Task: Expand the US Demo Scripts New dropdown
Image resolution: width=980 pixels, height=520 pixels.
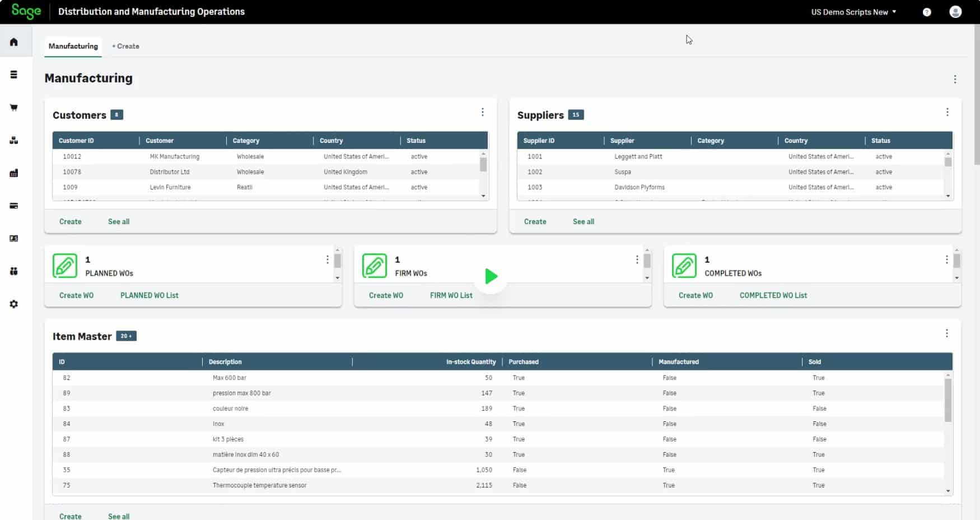Action: [x=853, y=12]
